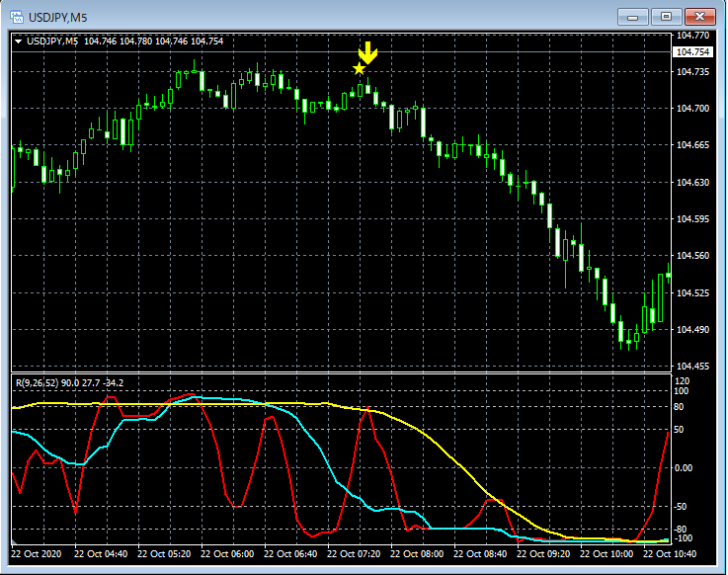Close the USDJPY,M5 chart window
Screen dimensions: 728x575
tap(699, 17)
